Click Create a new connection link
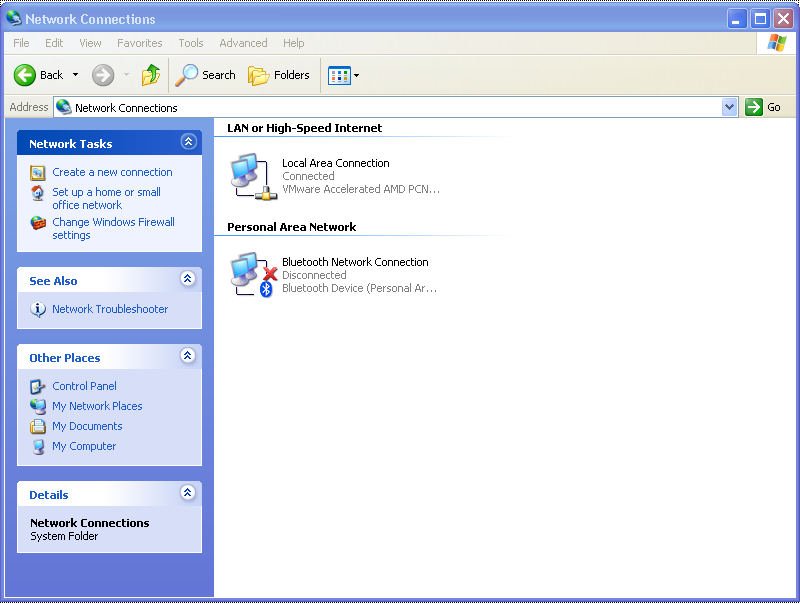This screenshot has height=604, width=800. pos(112,172)
